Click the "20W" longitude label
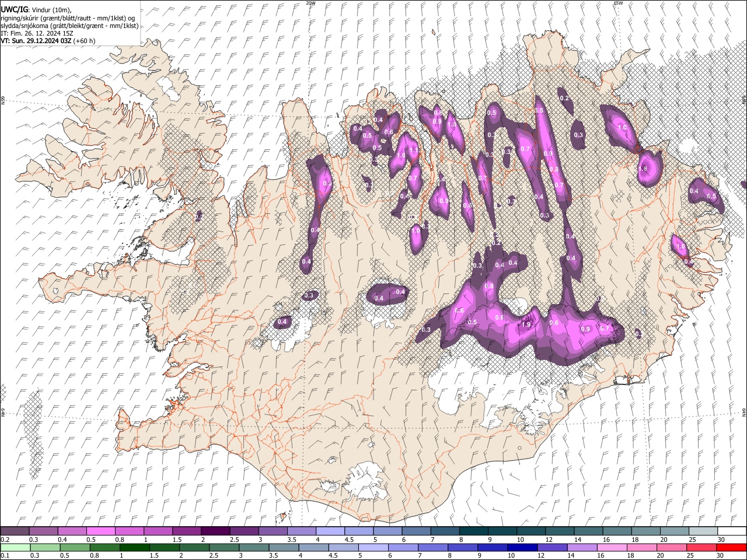The height and width of the screenshot is (560, 747). [x=310, y=3]
